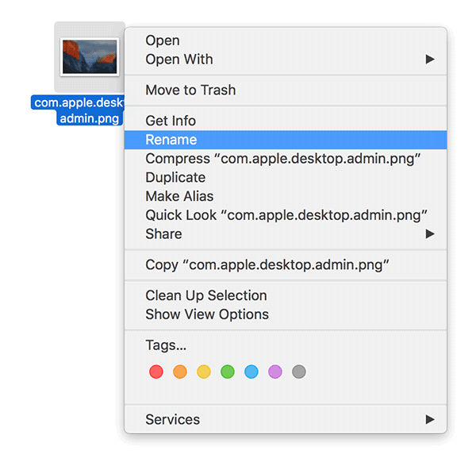Select Move to Trash
Screen dimensions: 476x466
coord(190,91)
